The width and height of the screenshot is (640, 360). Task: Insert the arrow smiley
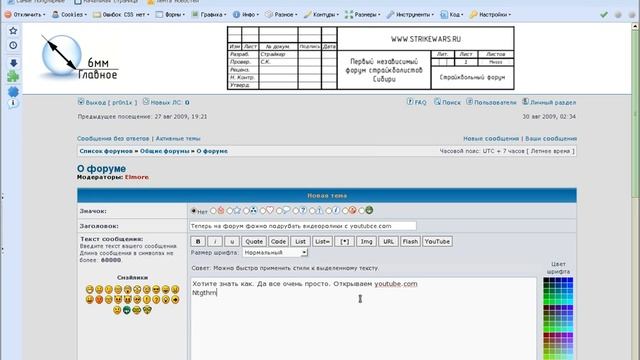click(x=175, y=300)
